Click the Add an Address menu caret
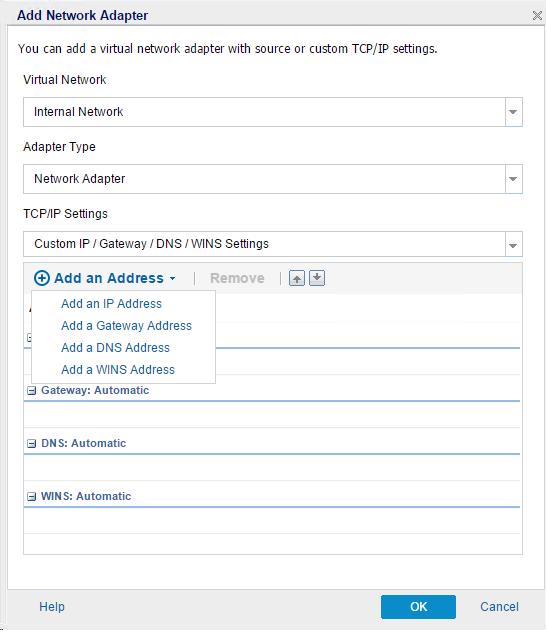Image resolution: width=547 pixels, height=633 pixels. point(173,279)
